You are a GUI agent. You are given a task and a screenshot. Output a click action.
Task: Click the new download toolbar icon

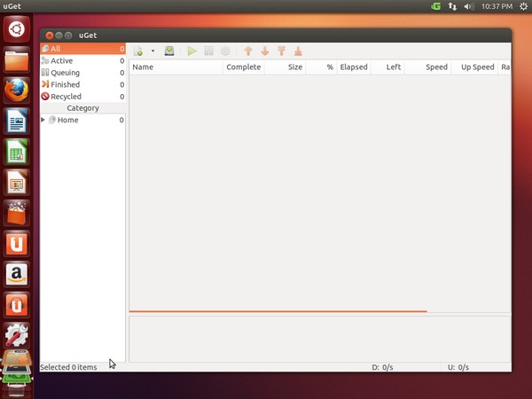click(x=138, y=51)
